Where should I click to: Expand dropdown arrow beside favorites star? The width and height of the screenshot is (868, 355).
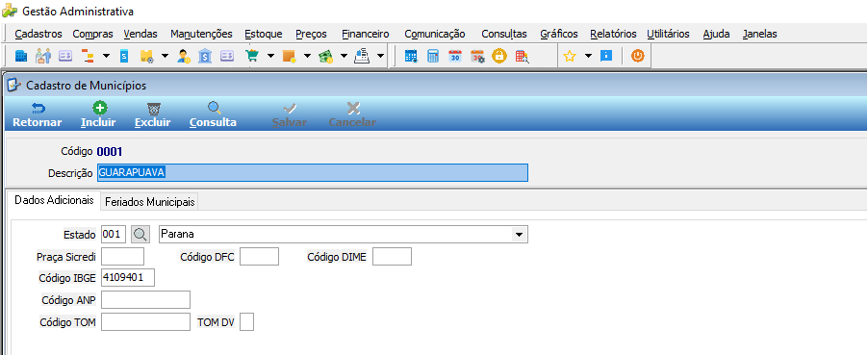click(x=588, y=56)
